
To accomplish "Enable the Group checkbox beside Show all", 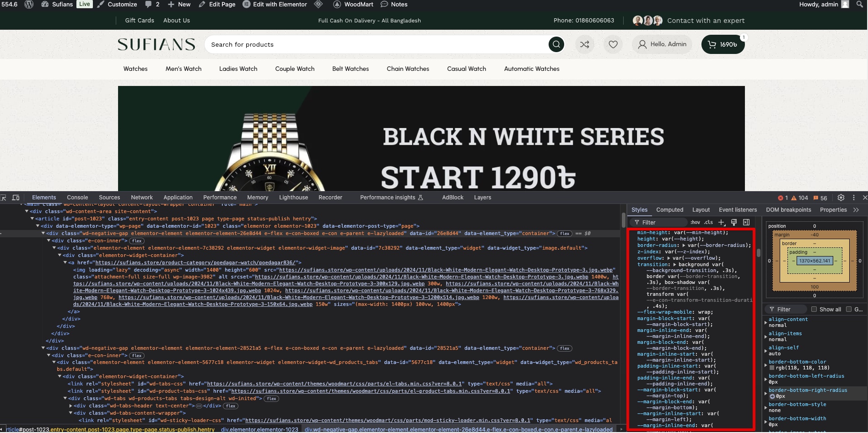I will coord(849,309).
